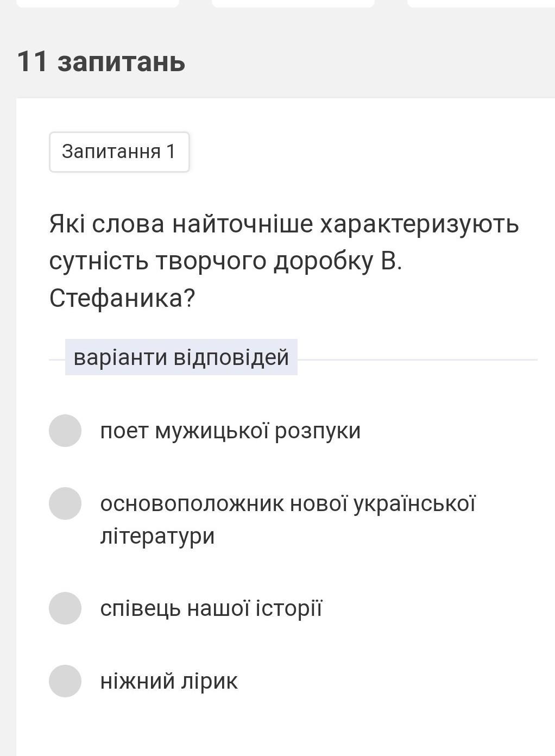The width and height of the screenshot is (555, 756).
Task: Click the first line of the question text
Action: click(284, 224)
